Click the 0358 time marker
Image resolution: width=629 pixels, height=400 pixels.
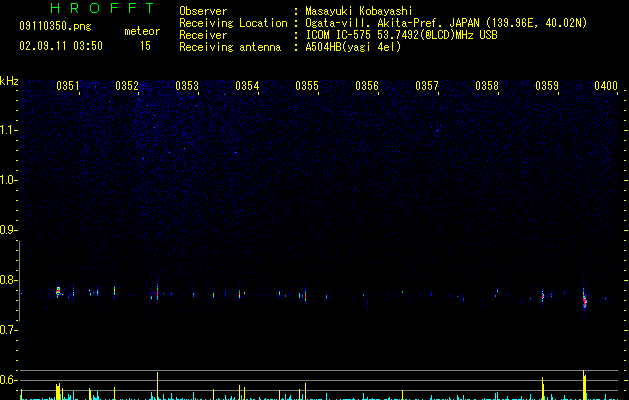point(487,86)
